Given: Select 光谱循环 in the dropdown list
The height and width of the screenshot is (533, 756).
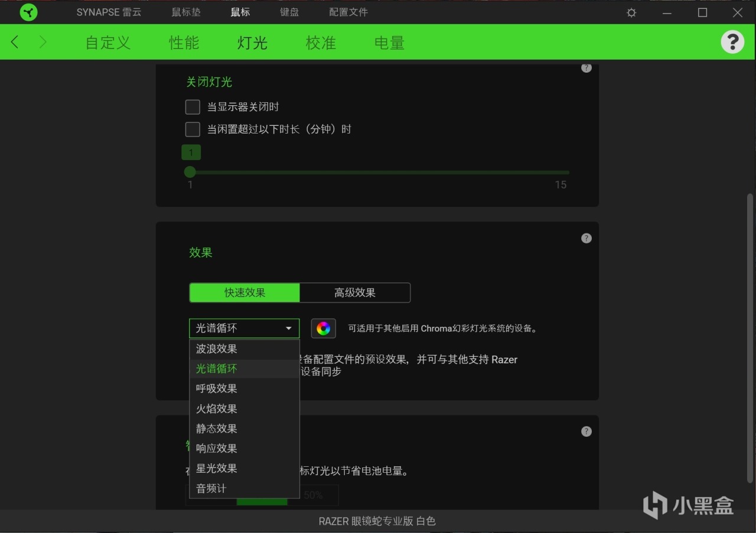Looking at the screenshot, I should pos(245,369).
